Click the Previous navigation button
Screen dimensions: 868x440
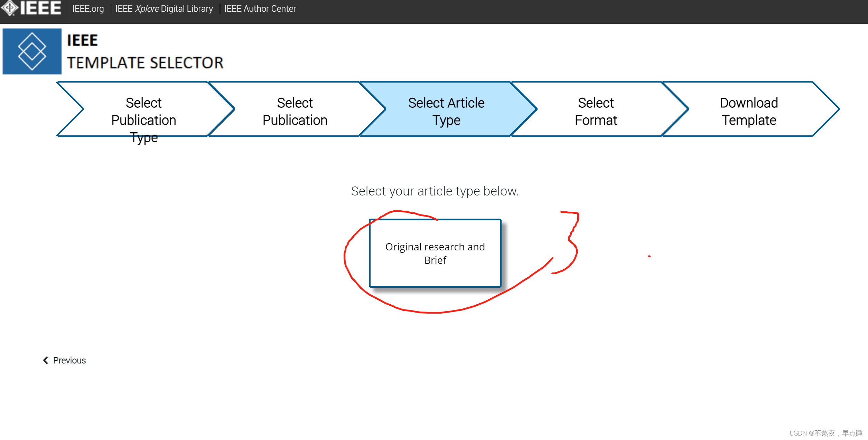pos(65,360)
